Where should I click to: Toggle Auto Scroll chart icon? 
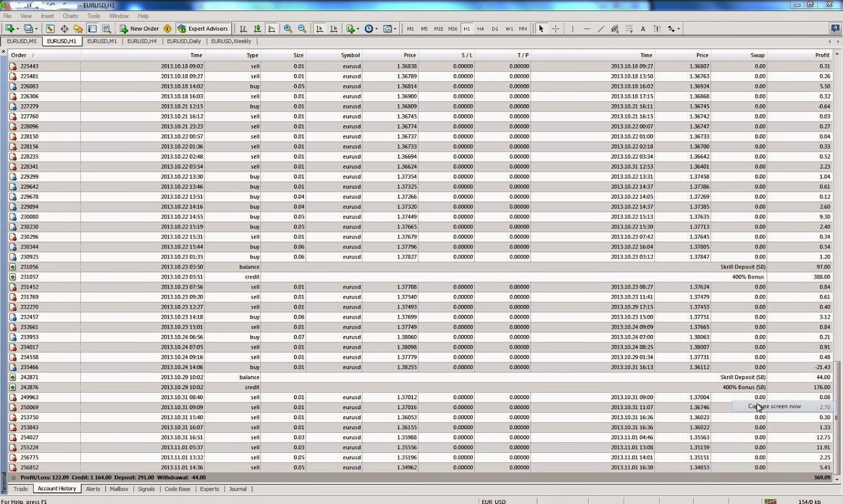click(319, 28)
